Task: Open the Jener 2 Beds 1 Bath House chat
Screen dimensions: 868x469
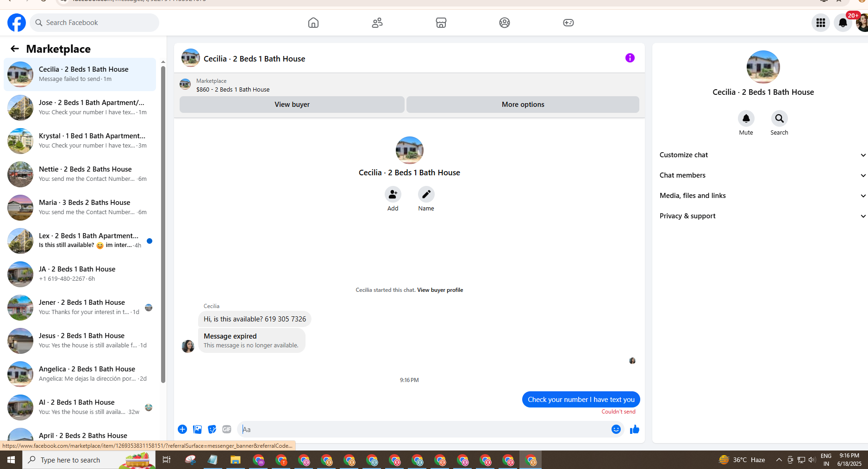Action: [80, 307]
